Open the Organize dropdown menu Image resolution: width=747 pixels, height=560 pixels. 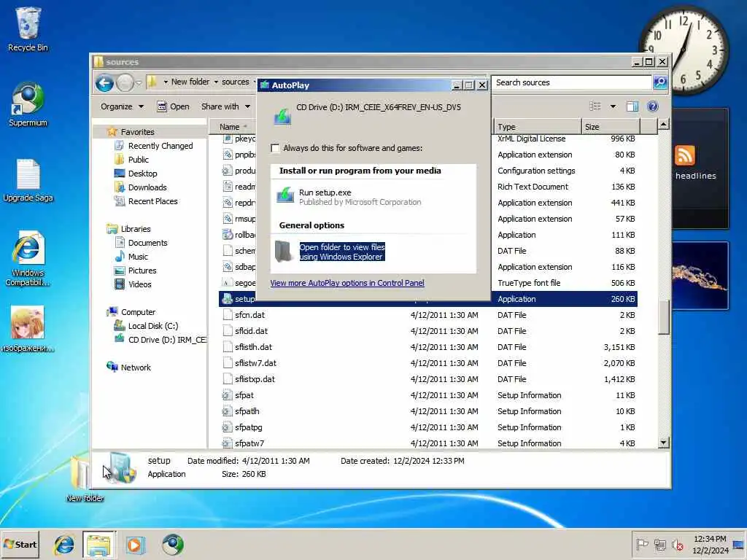tap(122, 106)
